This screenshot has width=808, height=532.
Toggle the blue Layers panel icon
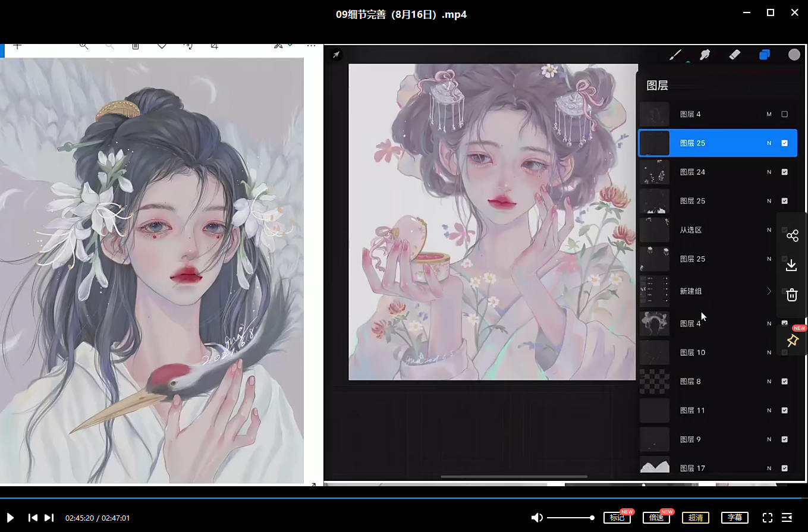[765, 55]
